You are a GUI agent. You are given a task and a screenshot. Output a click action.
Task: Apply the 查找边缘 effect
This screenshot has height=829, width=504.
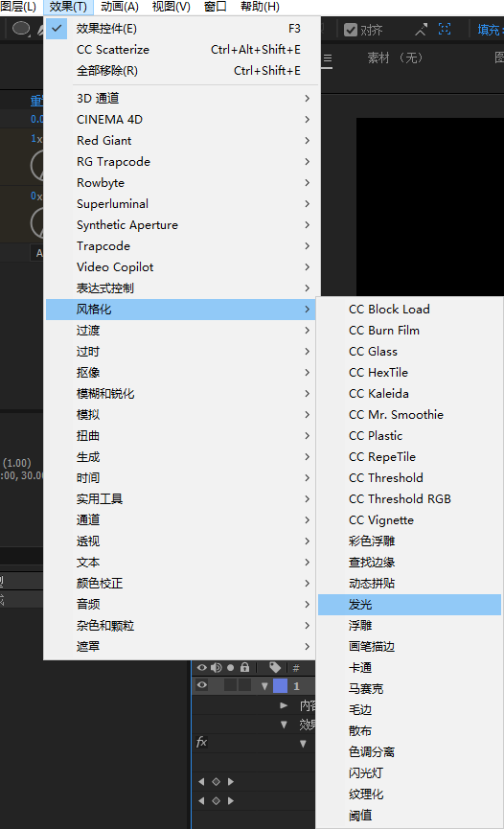coord(409,562)
